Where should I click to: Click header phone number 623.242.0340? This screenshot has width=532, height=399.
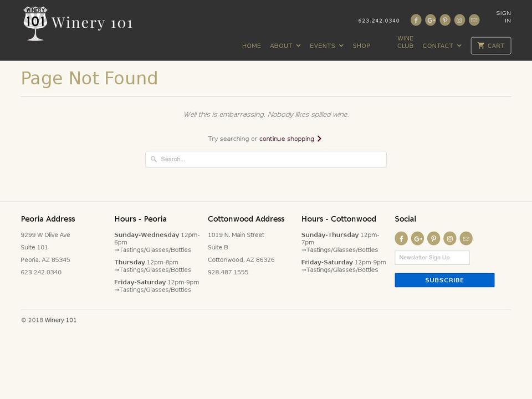[378, 21]
